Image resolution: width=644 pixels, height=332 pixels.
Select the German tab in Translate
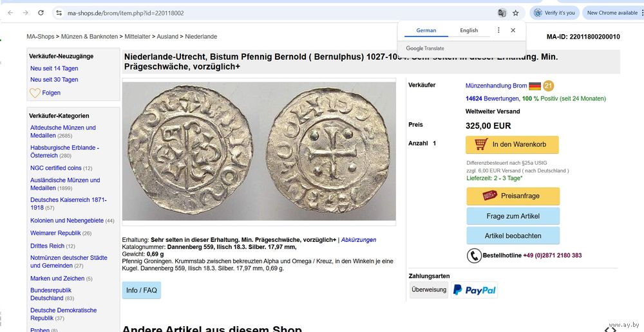(x=426, y=30)
